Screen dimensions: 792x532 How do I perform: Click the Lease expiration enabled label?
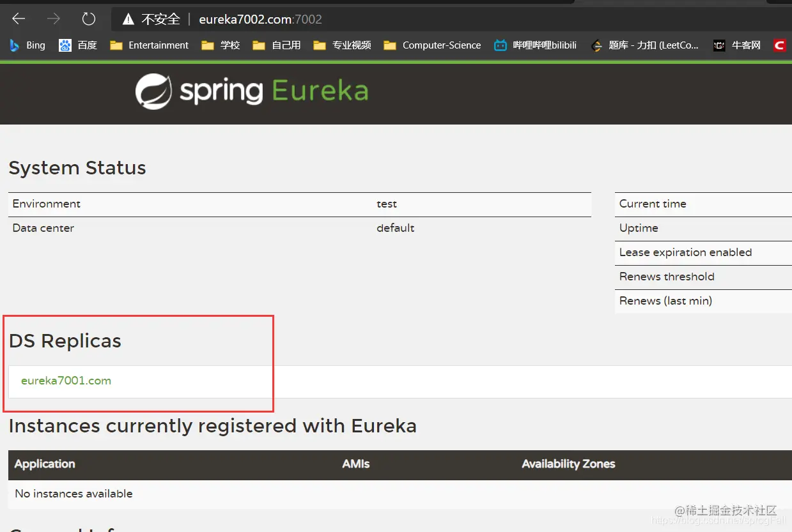[685, 252]
